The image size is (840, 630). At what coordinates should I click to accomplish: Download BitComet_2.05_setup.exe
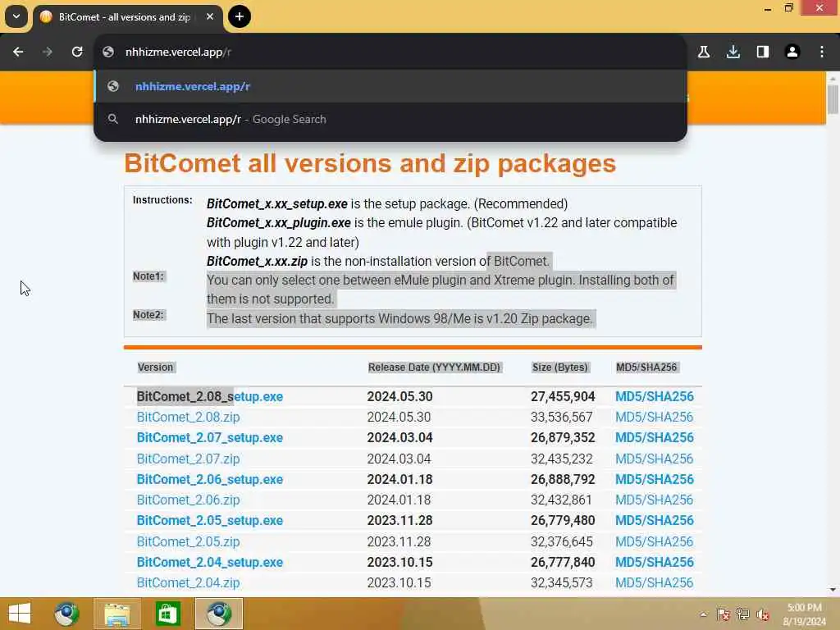210,521
